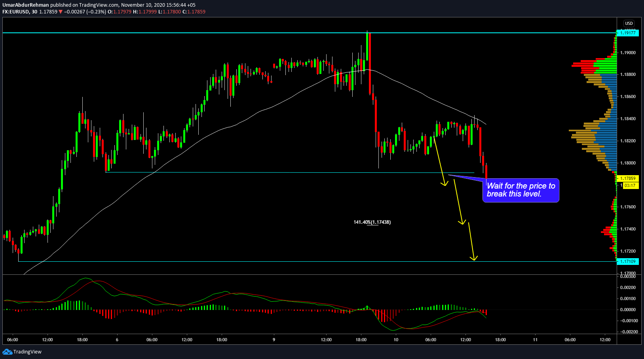Click date label 11 on time axis

click(535, 340)
